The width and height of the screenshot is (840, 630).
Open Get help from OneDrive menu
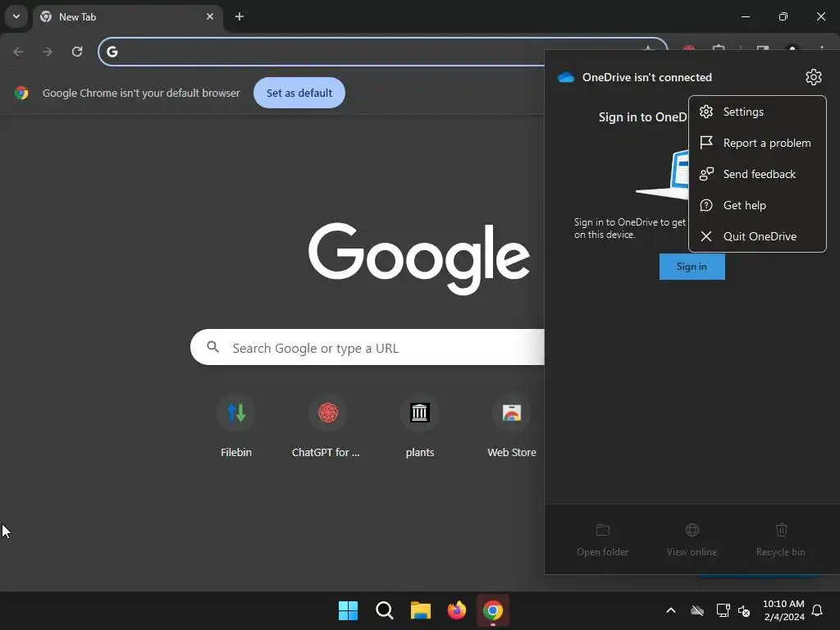click(757, 205)
